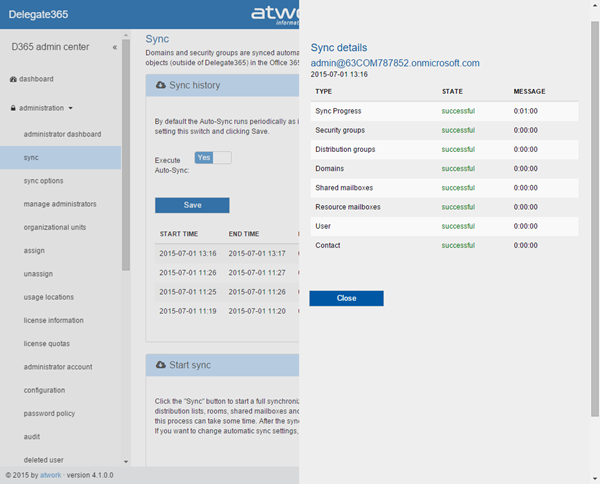Click the sidebar scrollbar thumb
This screenshot has height=484, width=600.
tap(126, 155)
